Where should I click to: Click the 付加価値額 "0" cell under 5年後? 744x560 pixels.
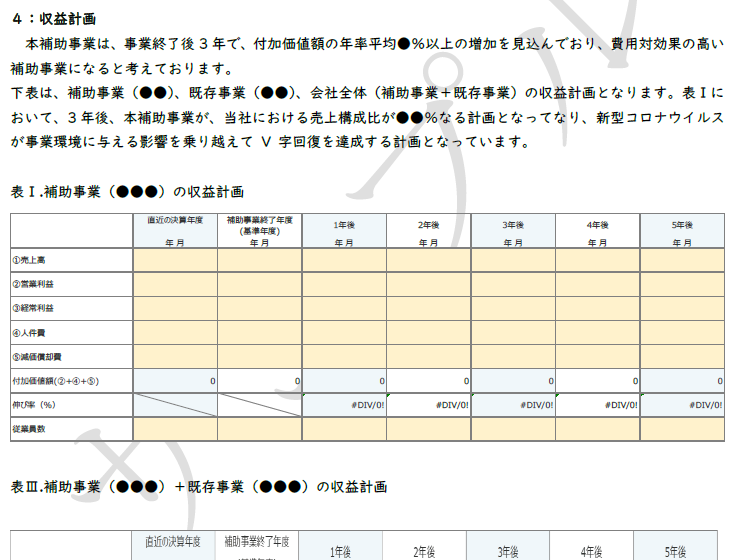tap(682, 381)
